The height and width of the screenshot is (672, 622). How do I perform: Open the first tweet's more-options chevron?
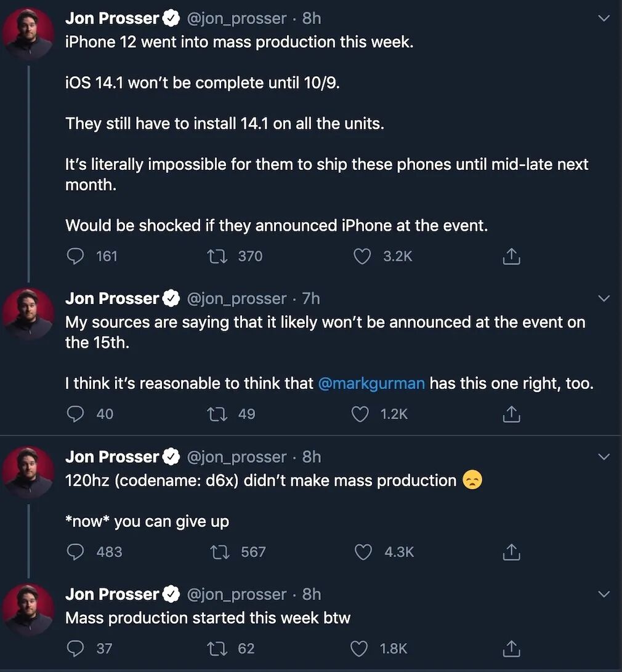604,18
